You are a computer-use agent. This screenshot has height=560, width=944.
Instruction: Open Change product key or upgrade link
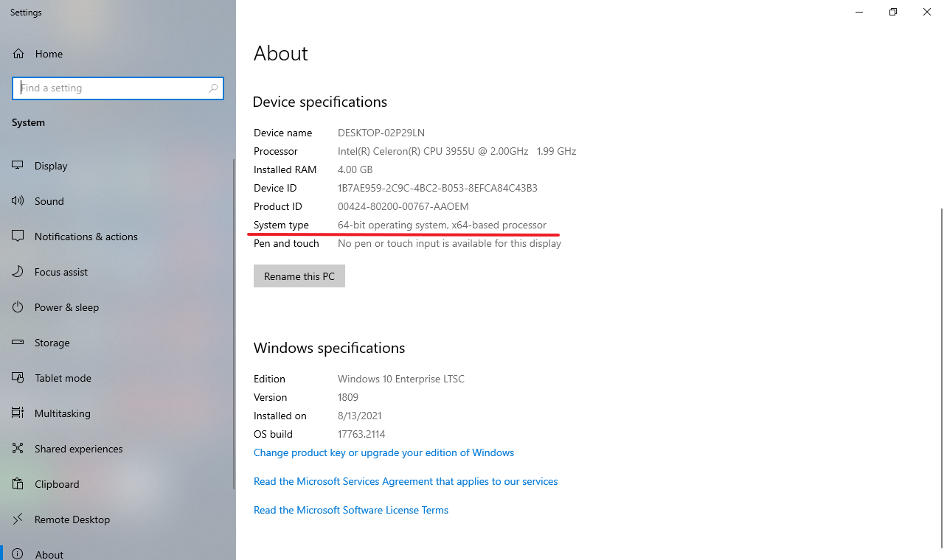383,452
